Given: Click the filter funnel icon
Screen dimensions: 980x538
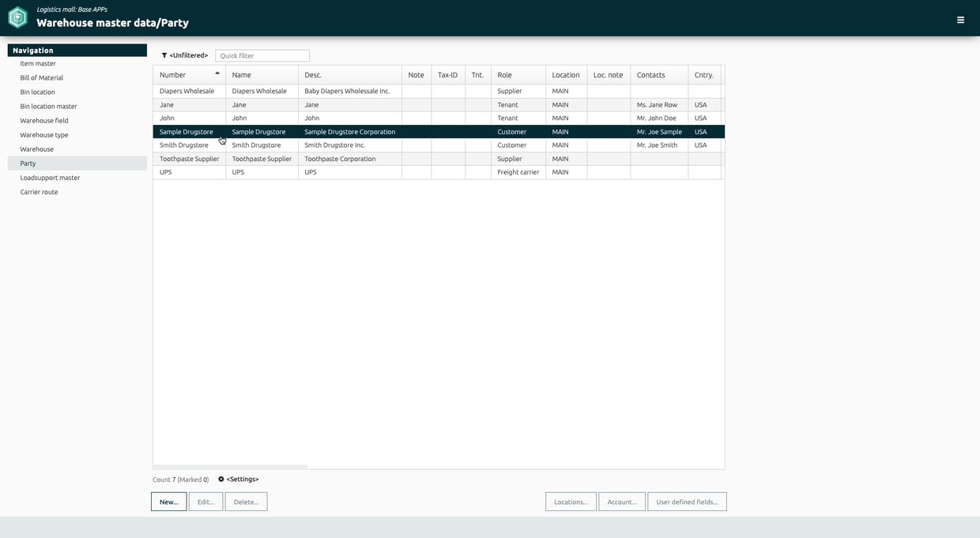Looking at the screenshot, I should [x=164, y=55].
